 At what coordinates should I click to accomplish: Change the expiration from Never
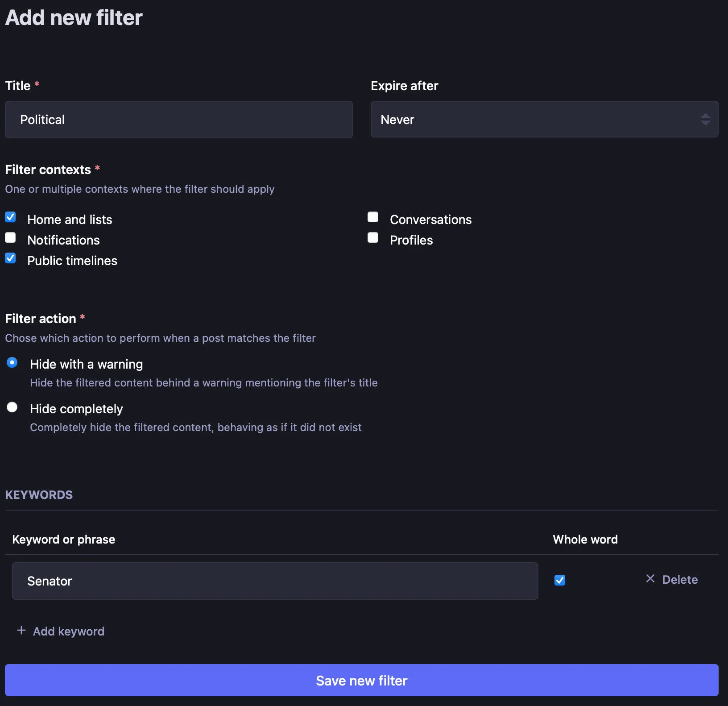544,119
